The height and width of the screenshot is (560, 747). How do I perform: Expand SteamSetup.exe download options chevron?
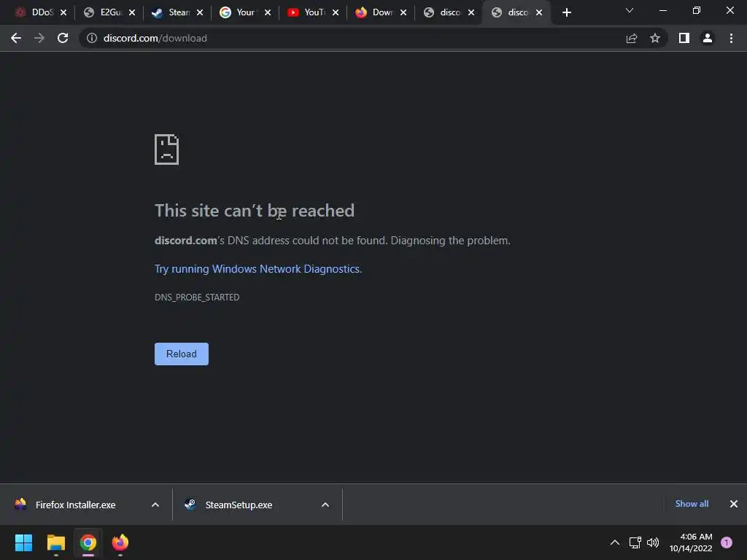click(x=325, y=505)
